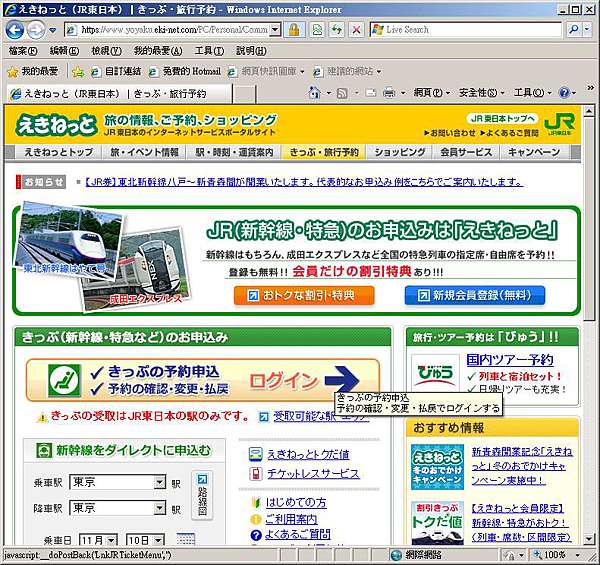Click the 路線図 route map button
600x565 pixels.
coord(202,495)
